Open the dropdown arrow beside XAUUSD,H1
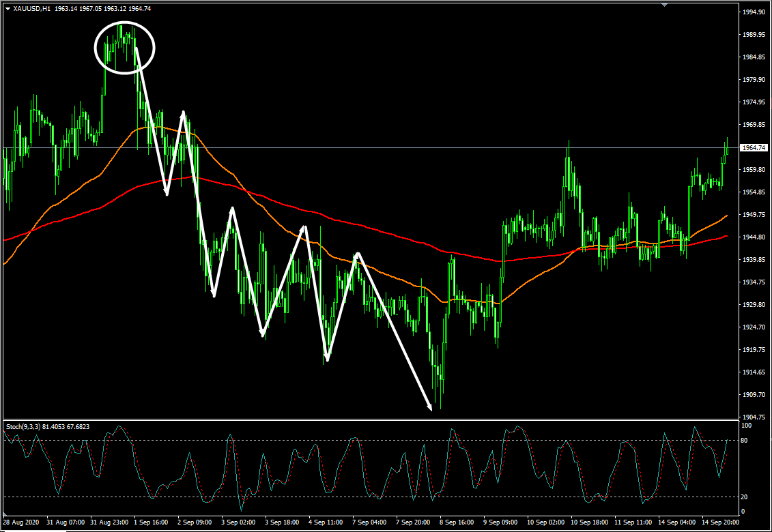This screenshot has height=532, width=772. tap(8, 8)
